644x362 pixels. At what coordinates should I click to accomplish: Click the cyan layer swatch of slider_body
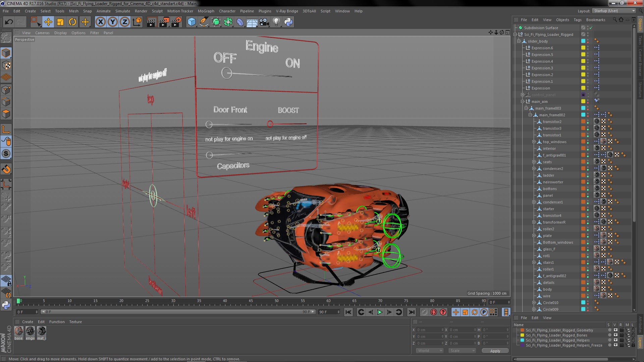[583, 41]
